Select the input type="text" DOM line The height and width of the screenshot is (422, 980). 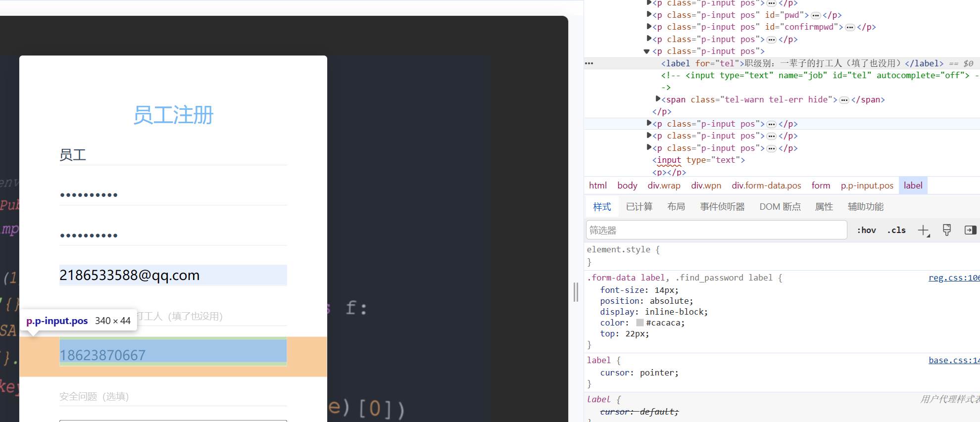point(698,160)
